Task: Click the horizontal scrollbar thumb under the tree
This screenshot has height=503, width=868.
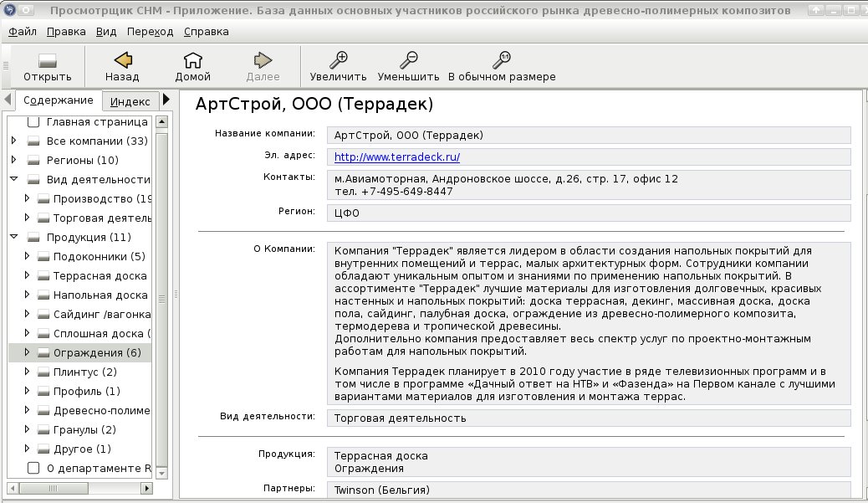Action: coord(54,488)
